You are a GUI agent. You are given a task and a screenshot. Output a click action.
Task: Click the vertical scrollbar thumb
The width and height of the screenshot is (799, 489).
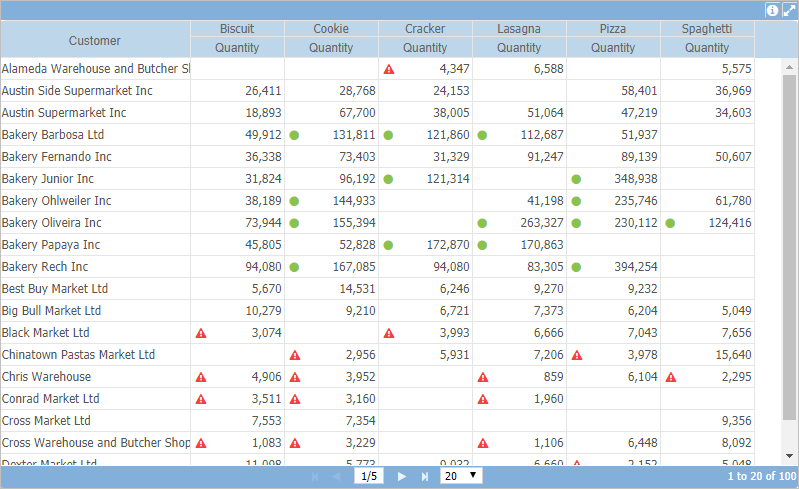[789, 248]
